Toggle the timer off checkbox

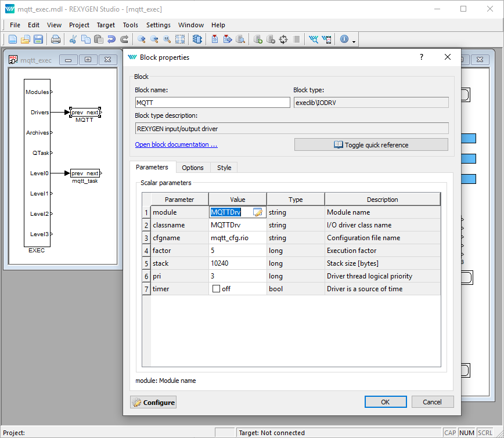[217, 289]
